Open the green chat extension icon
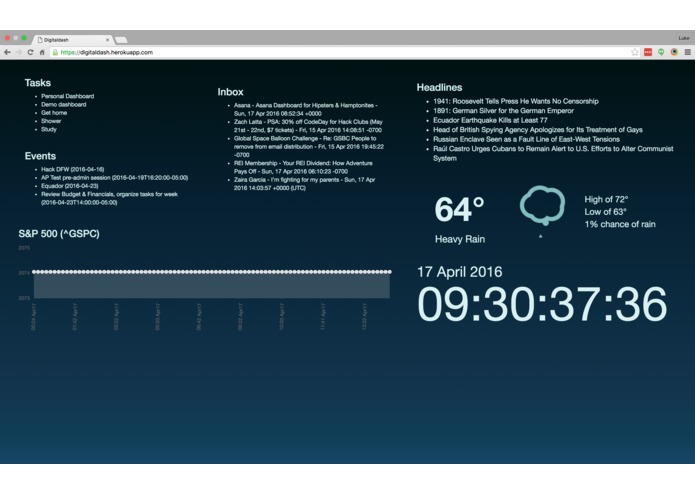The image size is (695, 494). (x=661, y=52)
